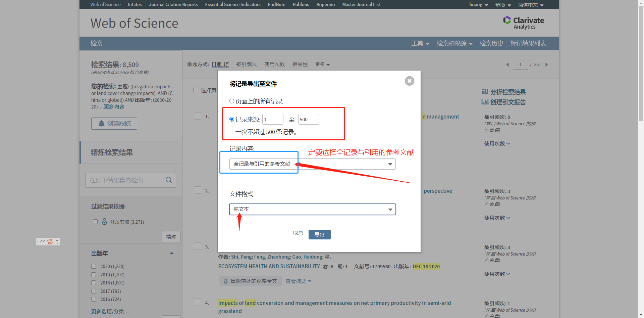Open the record content dropdown
The height and width of the screenshot is (318, 644).
coord(313,164)
